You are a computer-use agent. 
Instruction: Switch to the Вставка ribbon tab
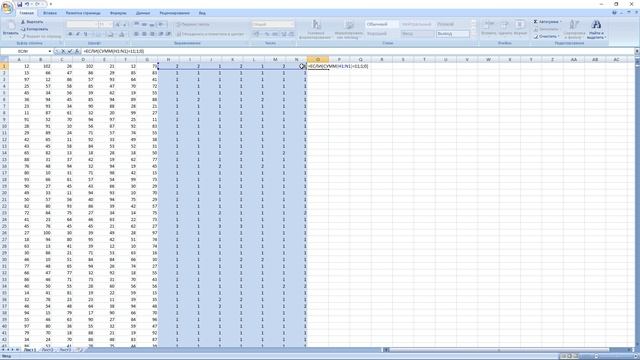tap(50, 13)
